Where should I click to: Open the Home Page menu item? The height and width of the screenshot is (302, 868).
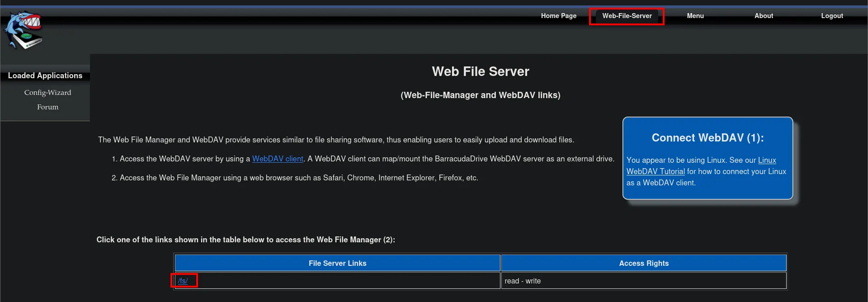coord(559,16)
